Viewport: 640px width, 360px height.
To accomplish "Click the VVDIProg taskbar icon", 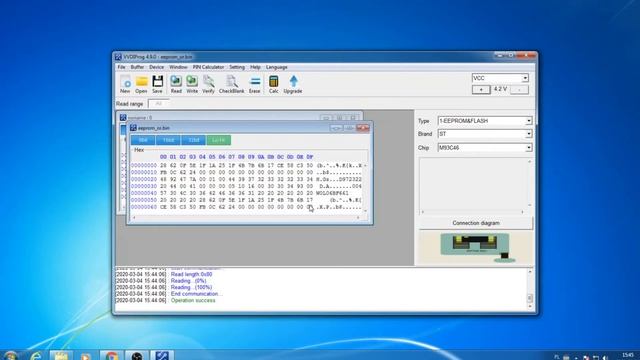I will click(x=162, y=356).
